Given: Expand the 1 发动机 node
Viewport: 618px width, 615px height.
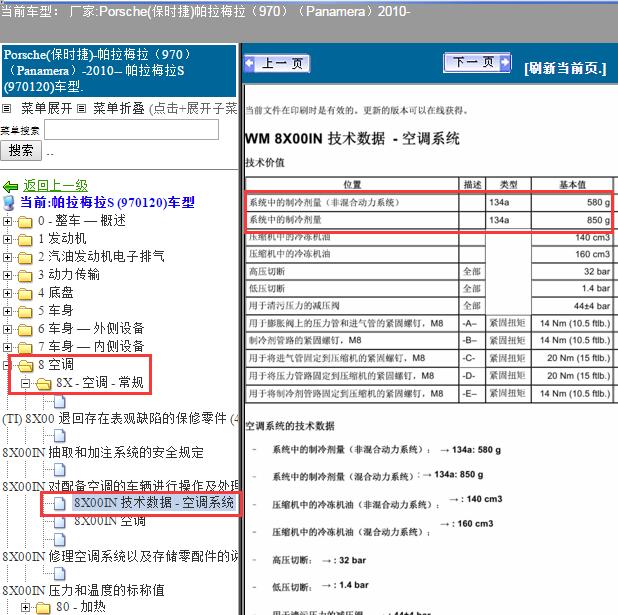Looking at the screenshot, I should coord(7,239).
